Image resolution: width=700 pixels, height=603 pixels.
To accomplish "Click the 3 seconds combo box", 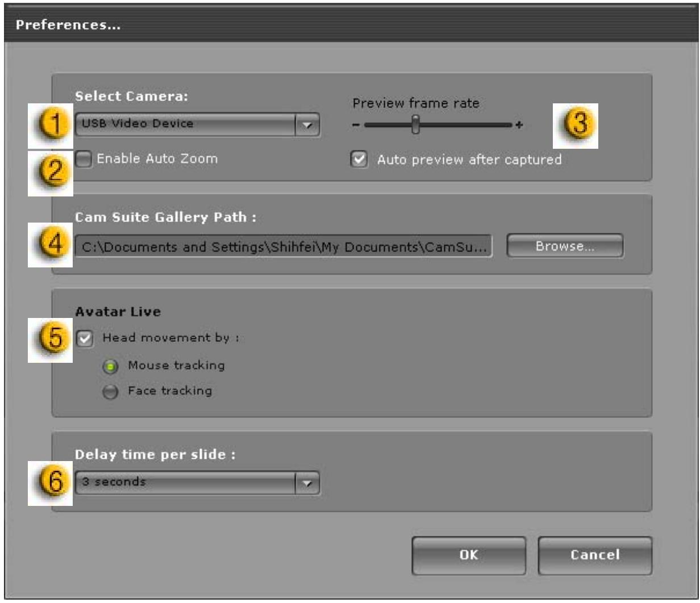I will (x=197, y=483).
